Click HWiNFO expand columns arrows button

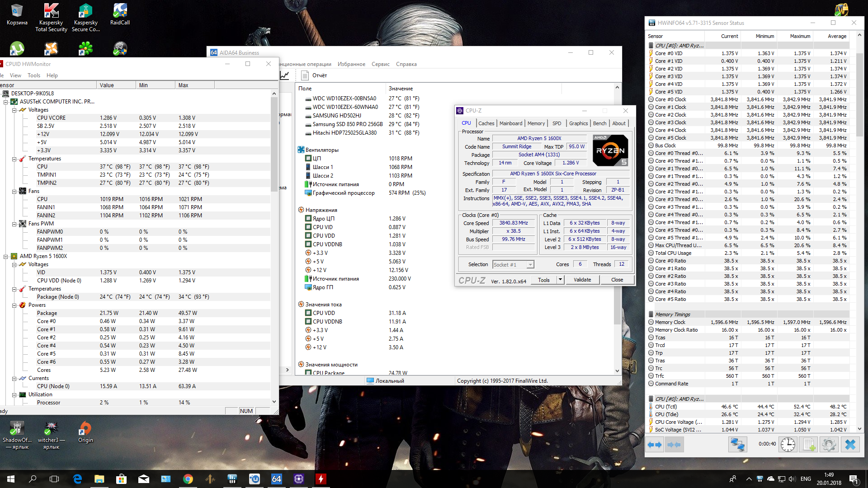(x=654, y=445)
